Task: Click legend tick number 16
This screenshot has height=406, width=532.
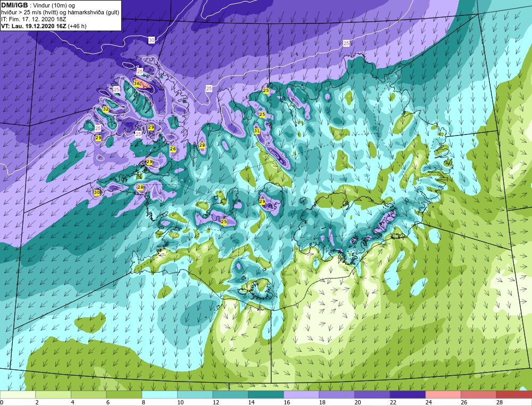Action: pyautogui.click(x=287, y=402)
